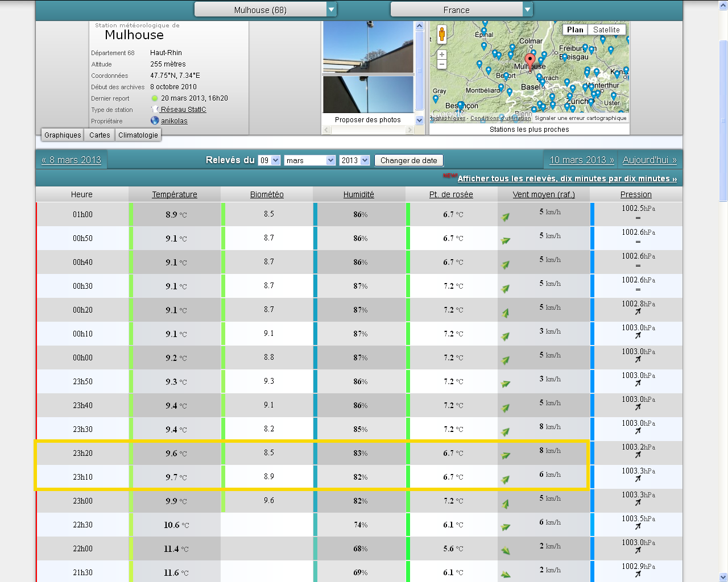
Task: Zoom in on the map with plus button
Action: (x=442, y=55)
